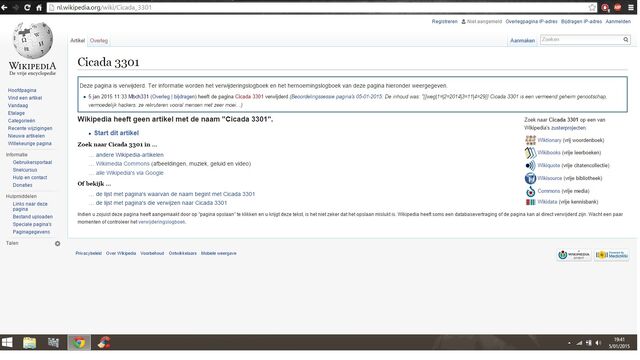Open Recente wijzigingen

click(30, 128)
